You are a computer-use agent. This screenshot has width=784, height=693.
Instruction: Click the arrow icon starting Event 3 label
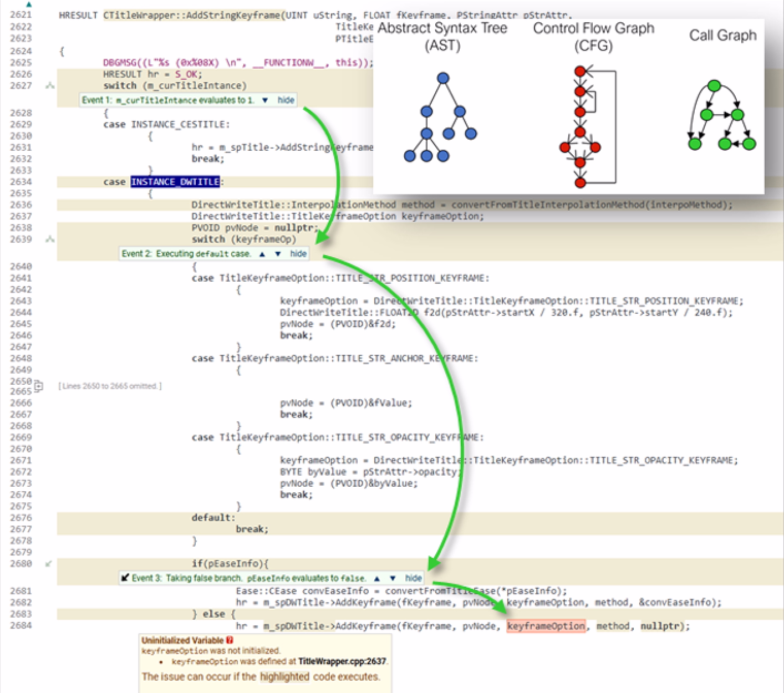[x=125, y=578]
